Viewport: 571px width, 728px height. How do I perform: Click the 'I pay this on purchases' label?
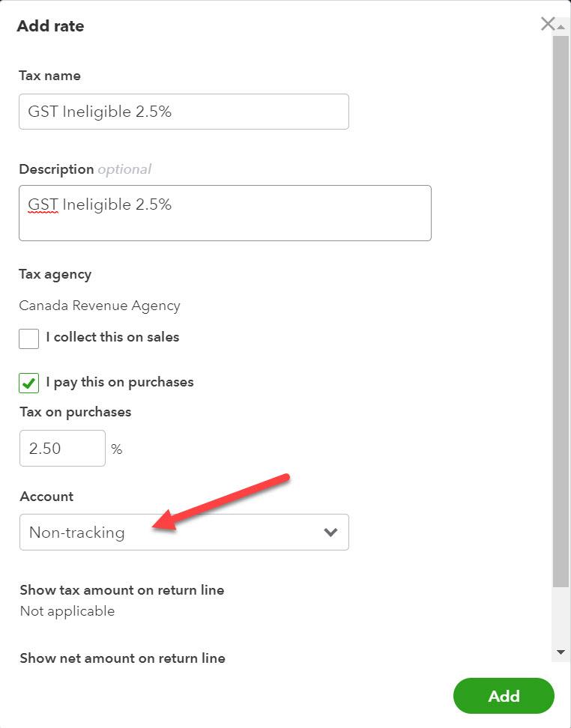pyautogui.click(x=120, y=382)
